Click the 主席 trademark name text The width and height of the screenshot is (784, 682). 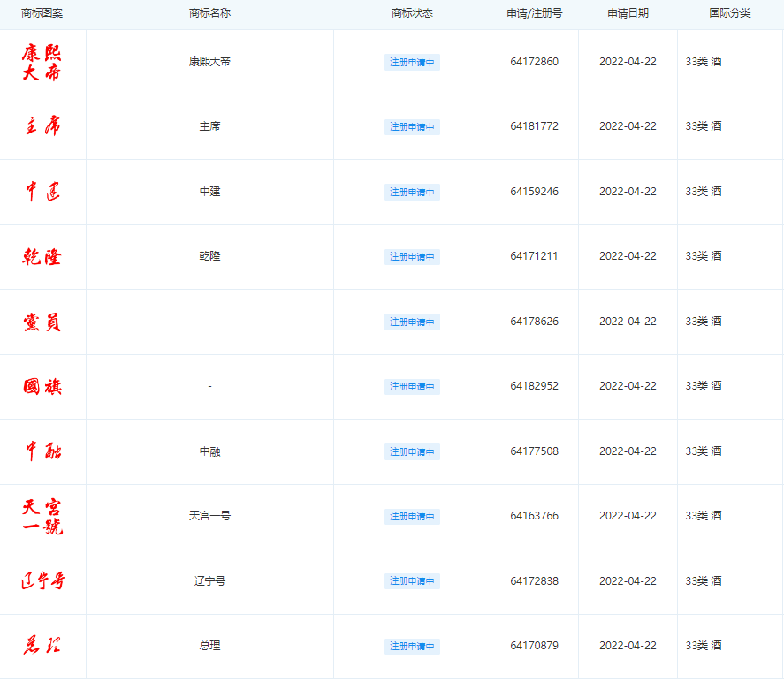(209, 126)
